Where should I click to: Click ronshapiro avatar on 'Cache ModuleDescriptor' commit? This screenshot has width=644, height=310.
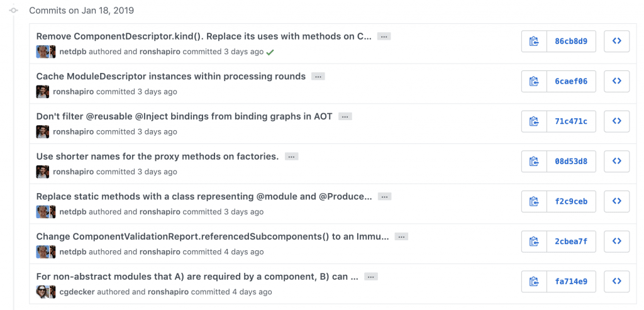[42, 92]
